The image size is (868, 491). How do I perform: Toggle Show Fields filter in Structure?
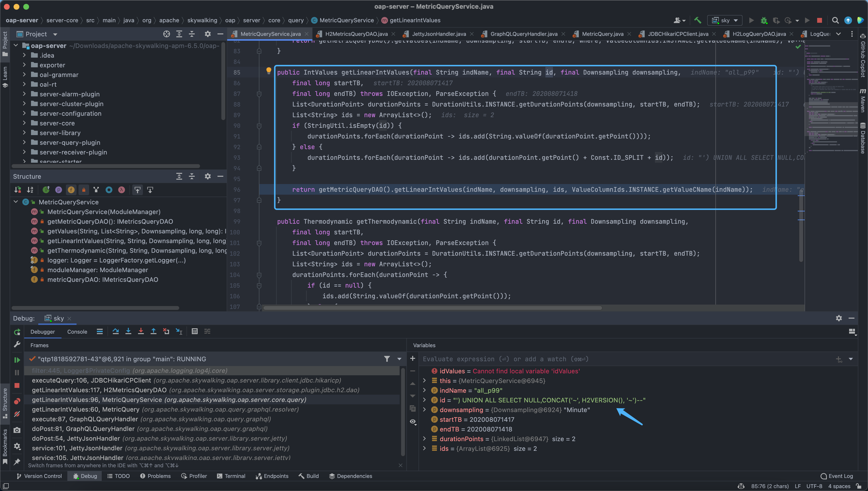[x=71, y=190]
